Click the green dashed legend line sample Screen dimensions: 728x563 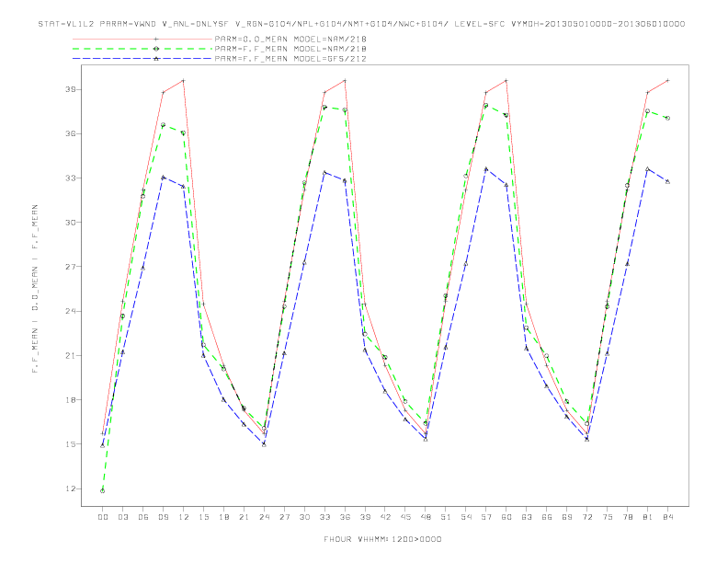tap(142, 49)
